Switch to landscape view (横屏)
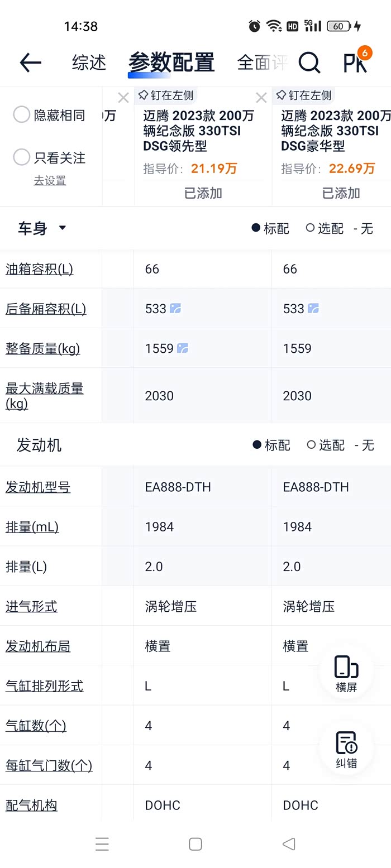The height and width of the screenshot is (868, 391). 346,673
